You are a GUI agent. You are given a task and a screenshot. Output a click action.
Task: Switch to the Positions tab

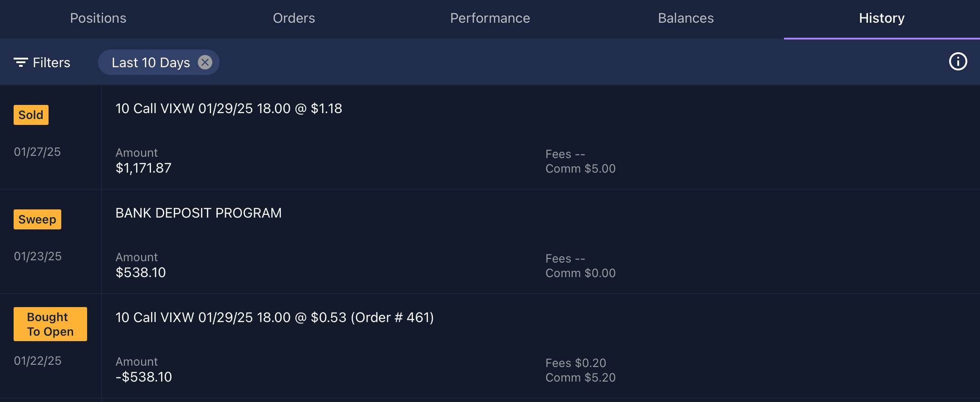(98, 18)
